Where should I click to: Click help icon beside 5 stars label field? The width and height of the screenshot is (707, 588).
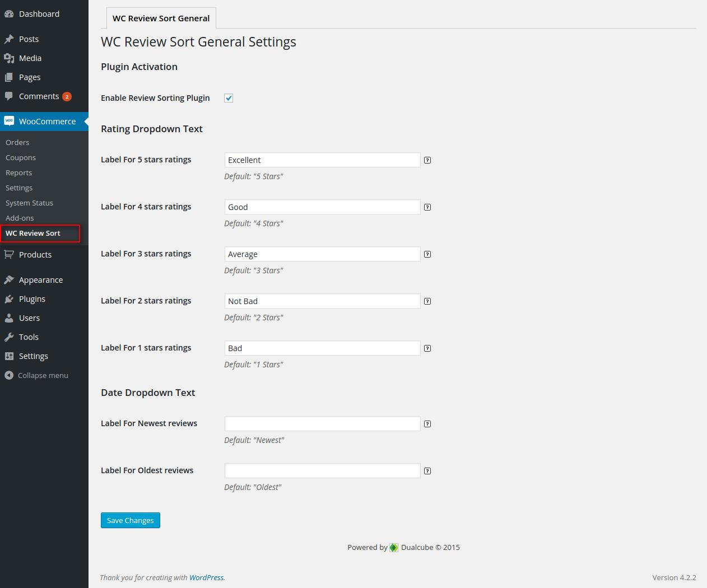pyautogui.click(x=427, y=160)
